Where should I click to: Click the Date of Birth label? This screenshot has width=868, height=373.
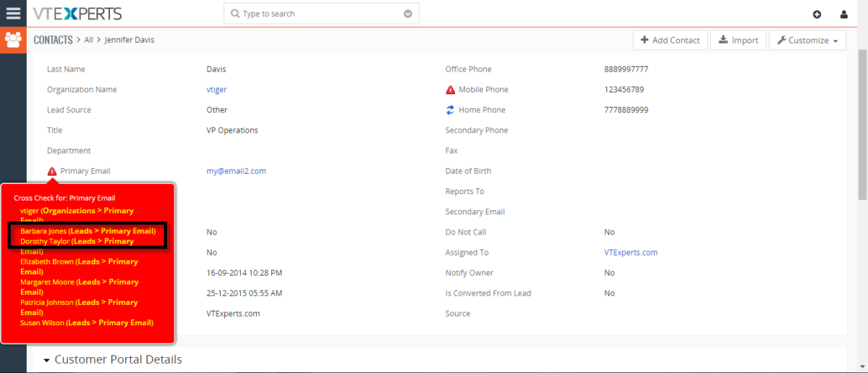pos(468,172)
